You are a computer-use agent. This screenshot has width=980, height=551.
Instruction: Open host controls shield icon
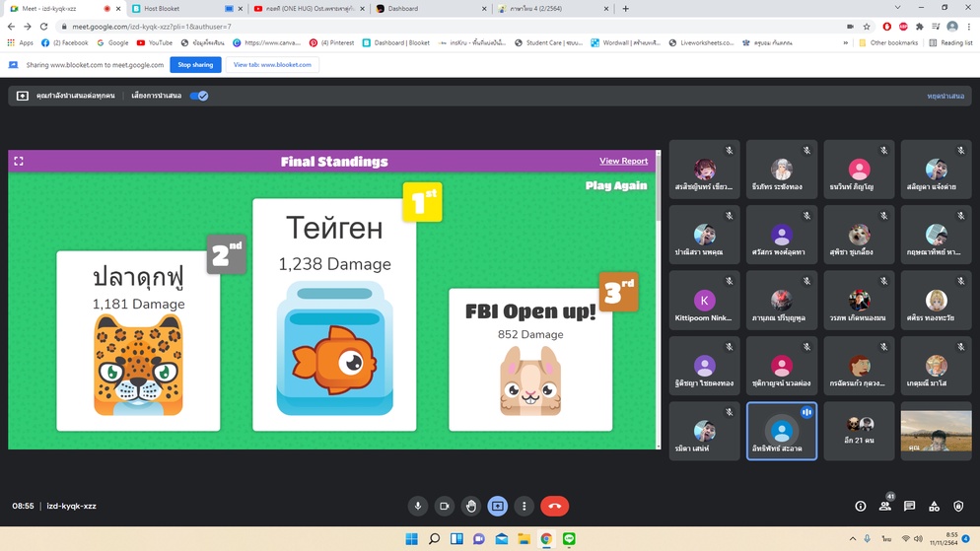pos(958,506)
